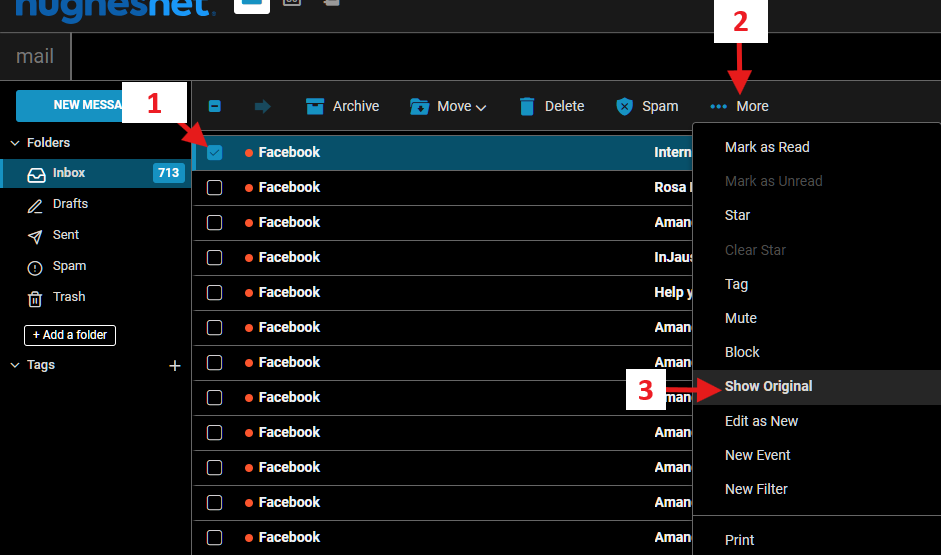This screenshot has height=555, width=941.
Task: Click unread dot on the Help message
Action: (248, 293)
